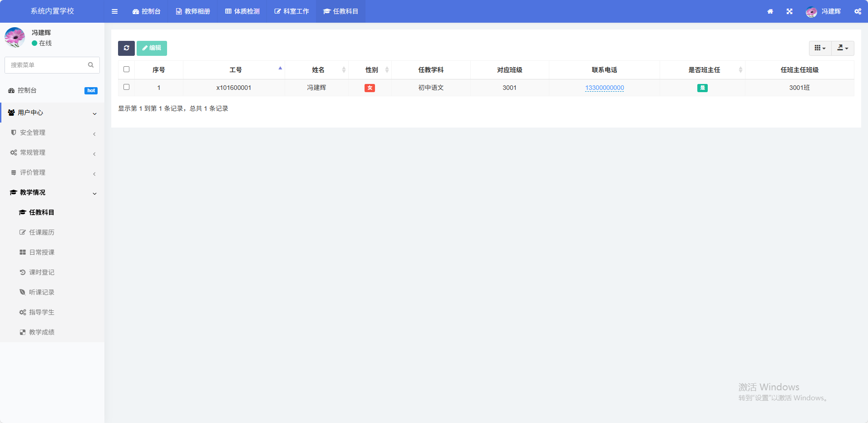
Task: Open settings gears icon at top right
Action: coord(857,11)
